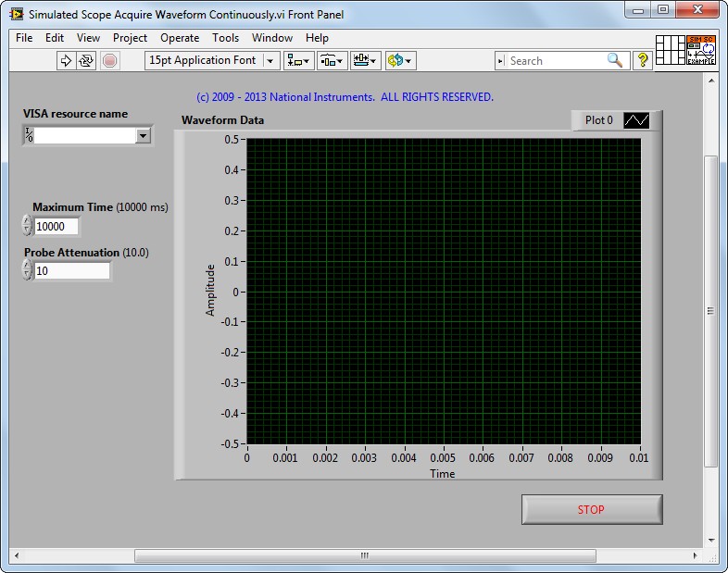Click into the toolbar Search field
The width and height of the screenshot is (728, 573).
557,61
